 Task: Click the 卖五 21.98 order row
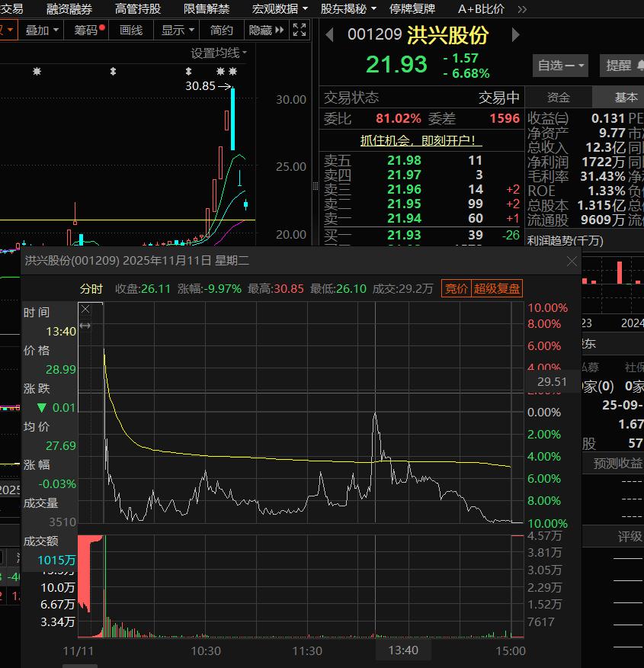(x=421, y=161)
